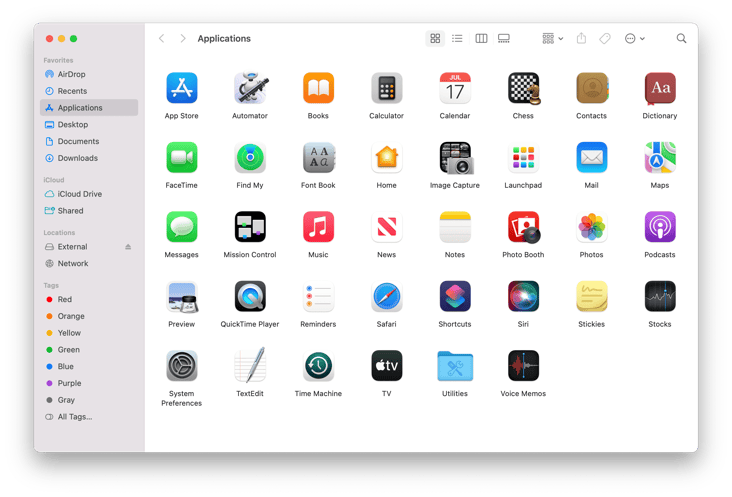Open the More actions ellipsis menu
The image size is (732, 497).
[634, 38]
